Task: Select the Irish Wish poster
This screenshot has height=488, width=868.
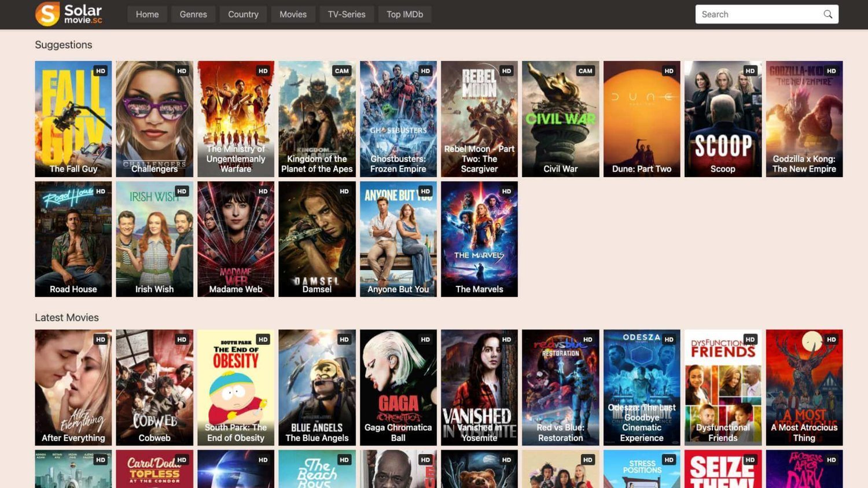Action: (155, 239)
